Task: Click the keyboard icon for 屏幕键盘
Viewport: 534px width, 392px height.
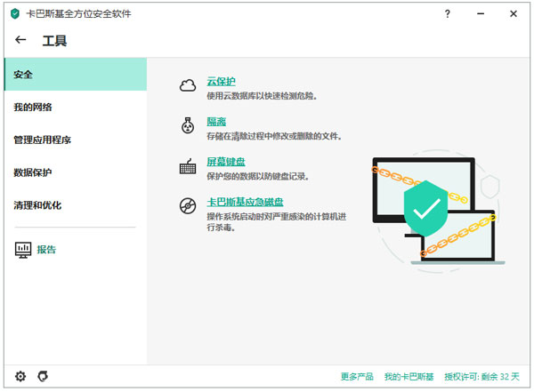Action: click(x=188, y=166)
